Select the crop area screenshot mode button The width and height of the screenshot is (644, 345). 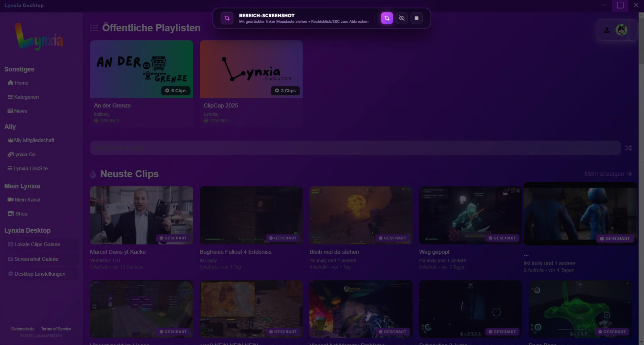(387, 18)
